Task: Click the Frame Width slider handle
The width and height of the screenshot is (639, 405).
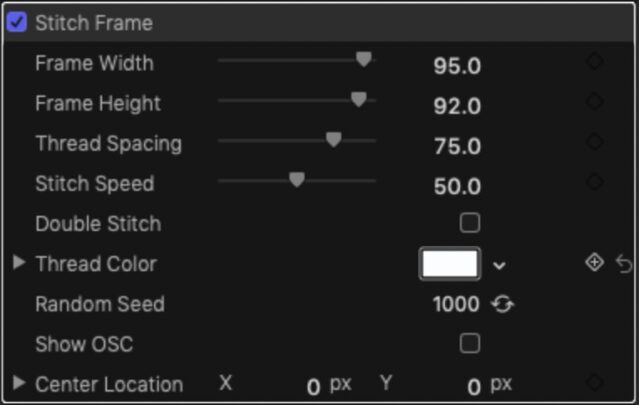Action: click(x=364, y=60)
